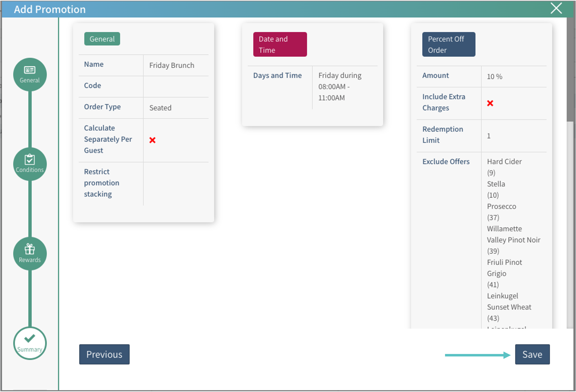Click the Add Promotion title text

(x=50, y=9)
